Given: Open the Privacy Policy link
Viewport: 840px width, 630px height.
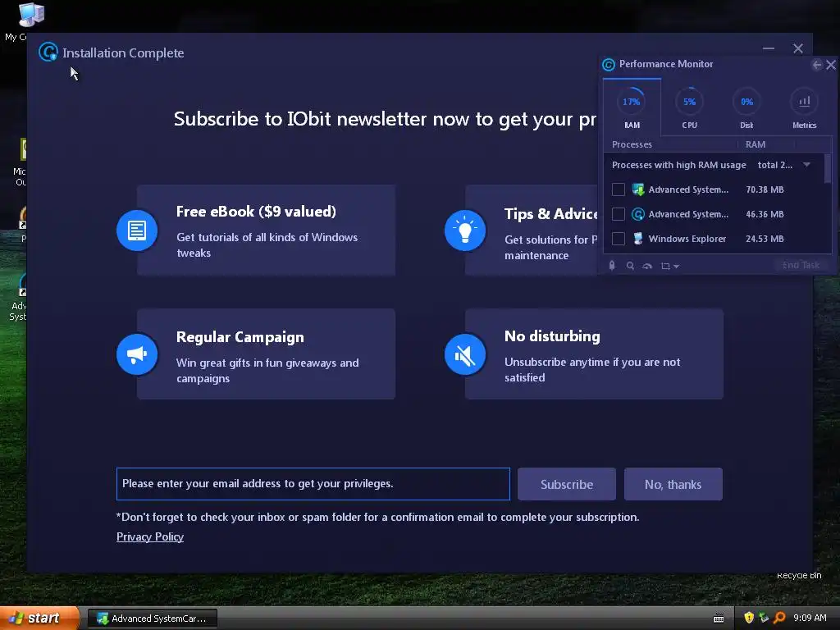Looking at the screenshot, I should click(150, 536).
